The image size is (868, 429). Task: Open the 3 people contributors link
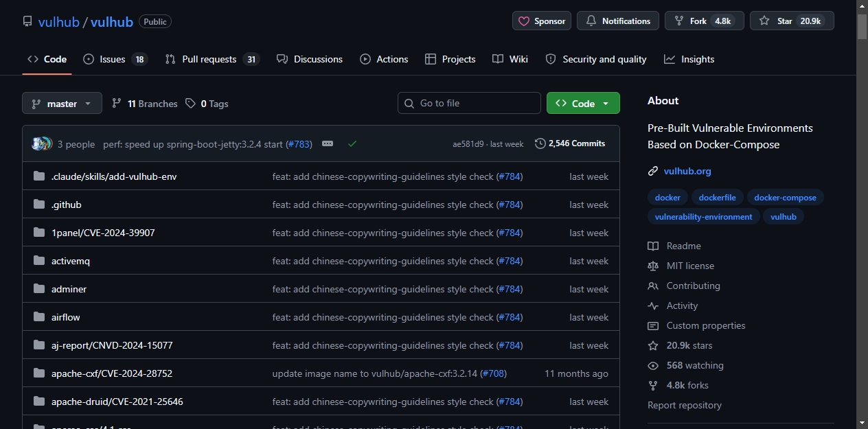point(76,144)
